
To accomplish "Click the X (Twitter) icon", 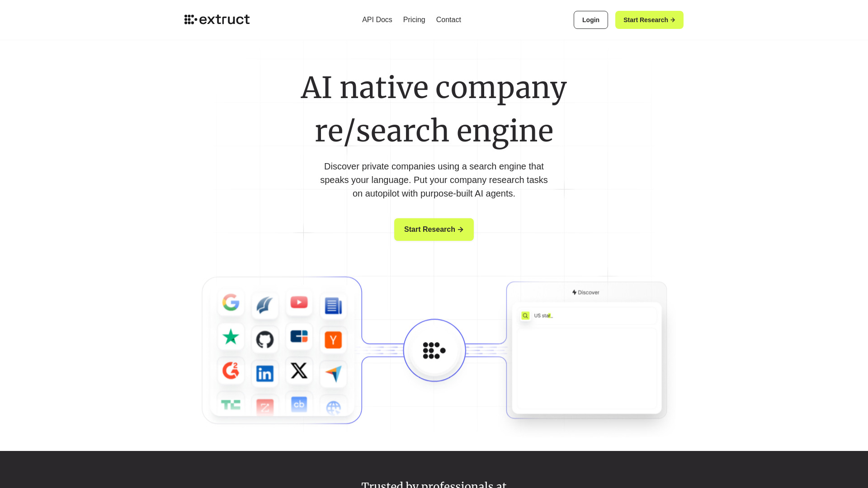I will click(299, 370).
